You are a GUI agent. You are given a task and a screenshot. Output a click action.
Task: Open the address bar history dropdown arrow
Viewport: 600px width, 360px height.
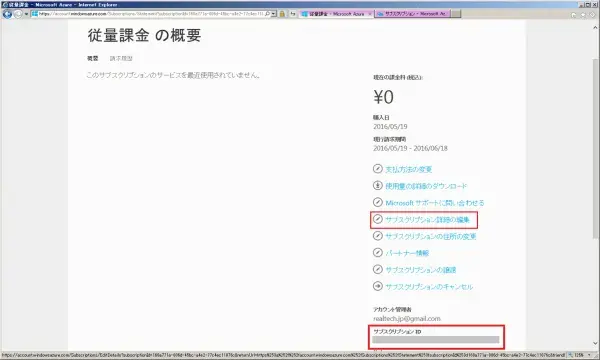click(x=274, y=14)
